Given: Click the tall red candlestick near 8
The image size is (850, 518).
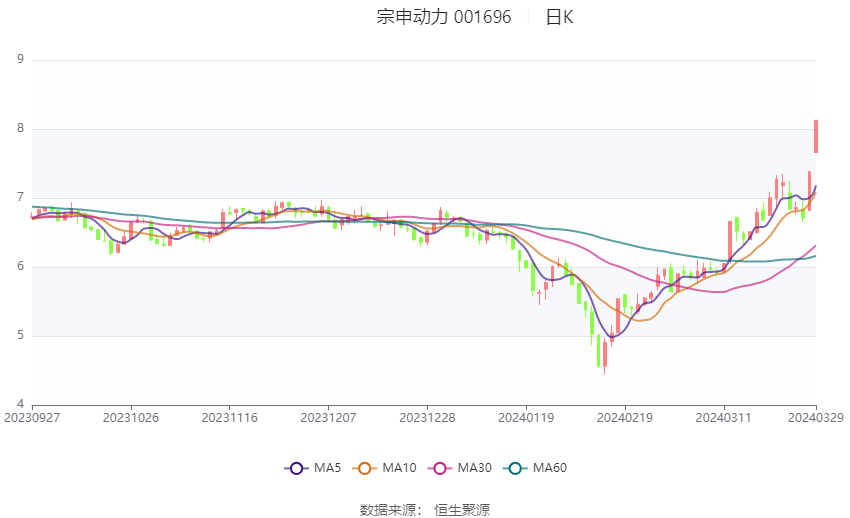Looking at the screenshot, I should (x=816, y=137).
